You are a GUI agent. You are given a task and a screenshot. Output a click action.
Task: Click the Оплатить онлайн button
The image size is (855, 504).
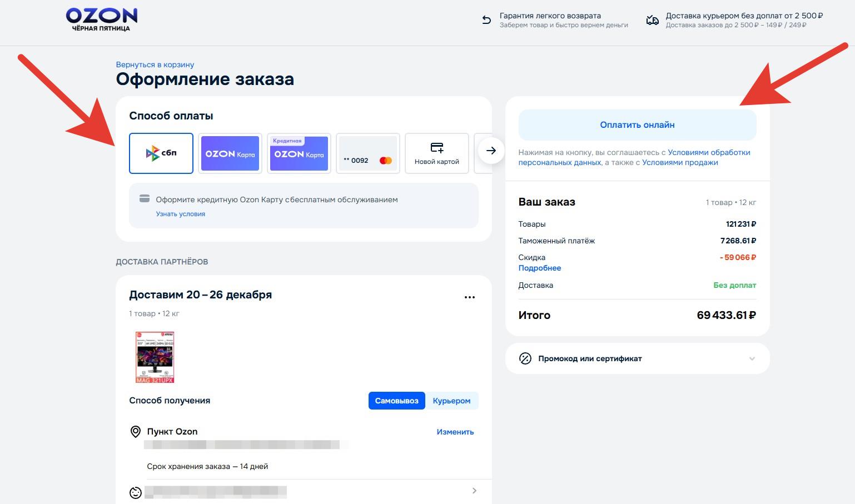coord(637,125)
